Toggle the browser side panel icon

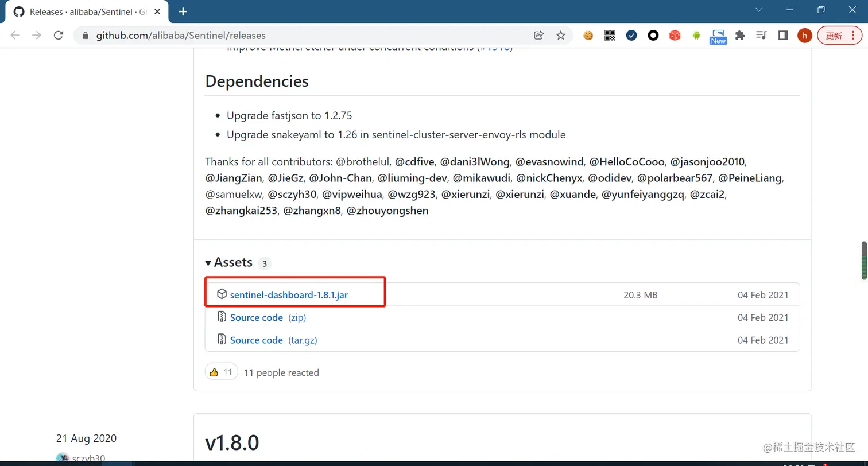tap(783, 36)
